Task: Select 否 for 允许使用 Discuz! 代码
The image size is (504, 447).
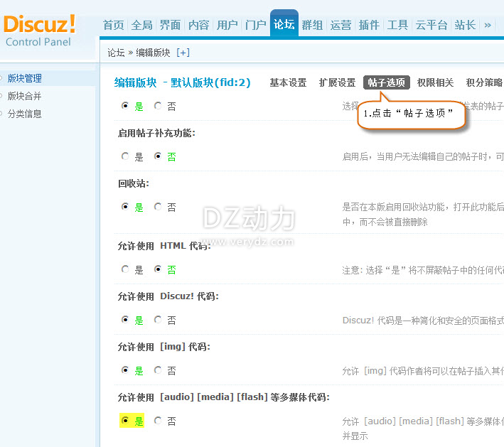Action: 158,320
